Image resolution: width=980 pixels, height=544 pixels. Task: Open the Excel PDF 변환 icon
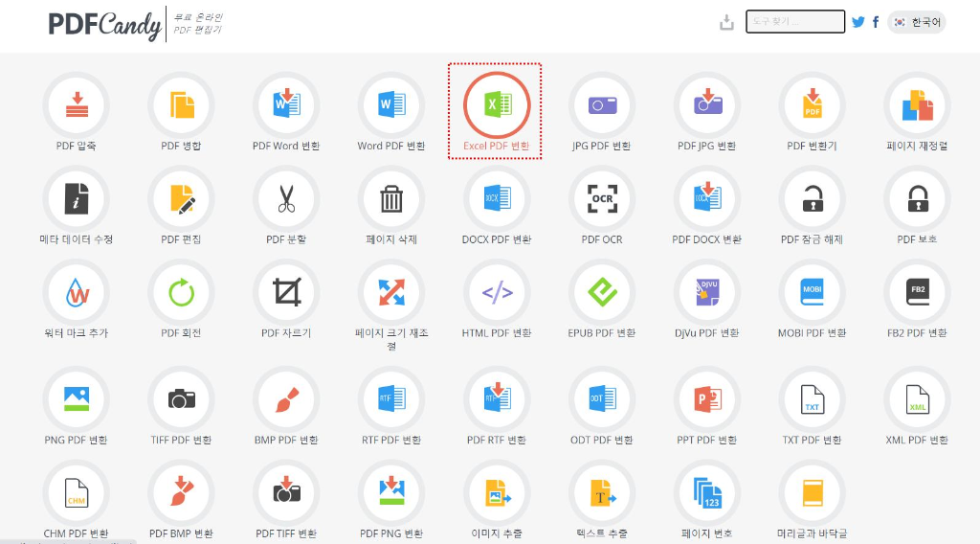point(497,104)
